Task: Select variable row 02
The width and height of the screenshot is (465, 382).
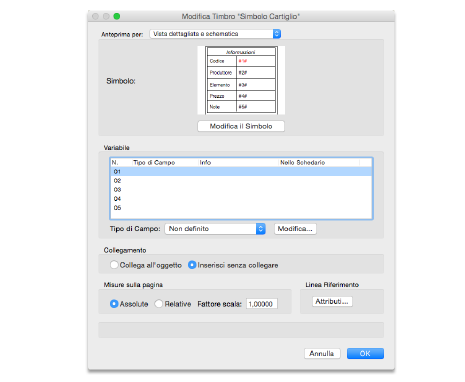Action: pos(241,180)
